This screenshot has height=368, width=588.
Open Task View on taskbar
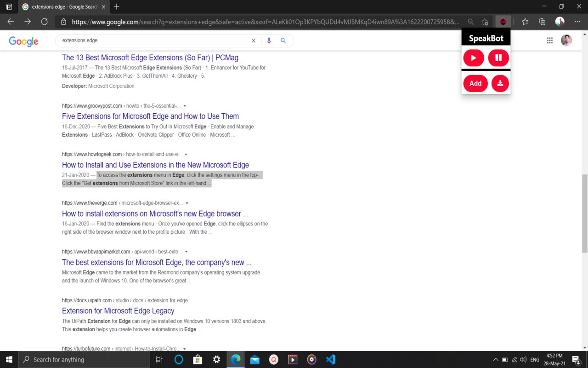[x=159, y=359]
